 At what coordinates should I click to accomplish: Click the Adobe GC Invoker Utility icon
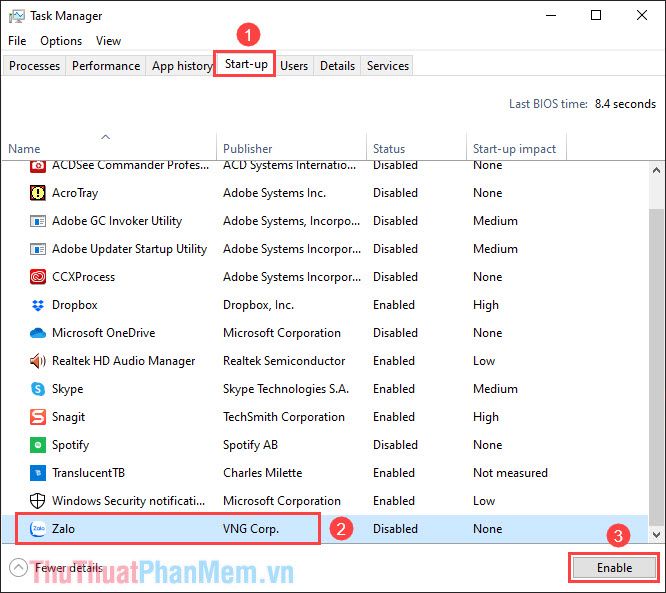click(x=38, y=221)
